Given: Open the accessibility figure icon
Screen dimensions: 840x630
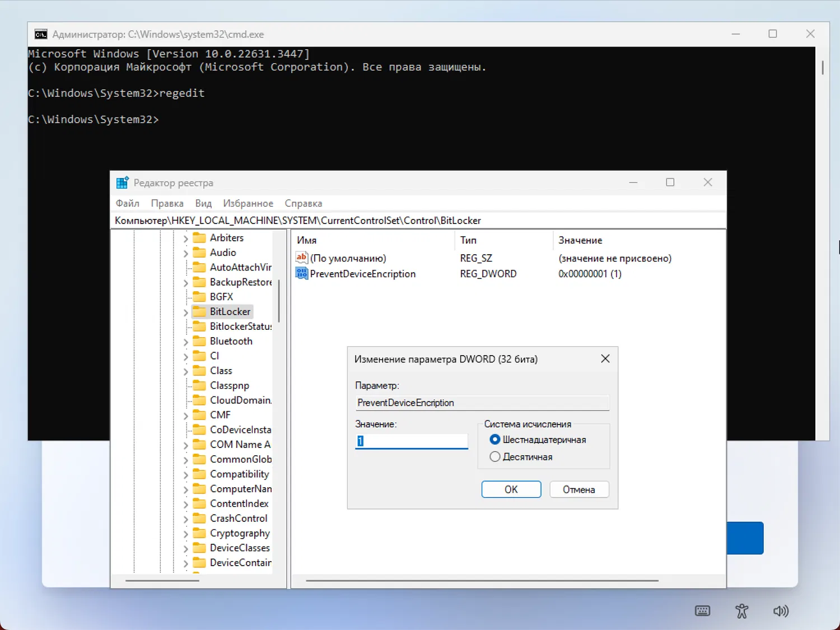Looking at the screenshot, I should point(742,611).
